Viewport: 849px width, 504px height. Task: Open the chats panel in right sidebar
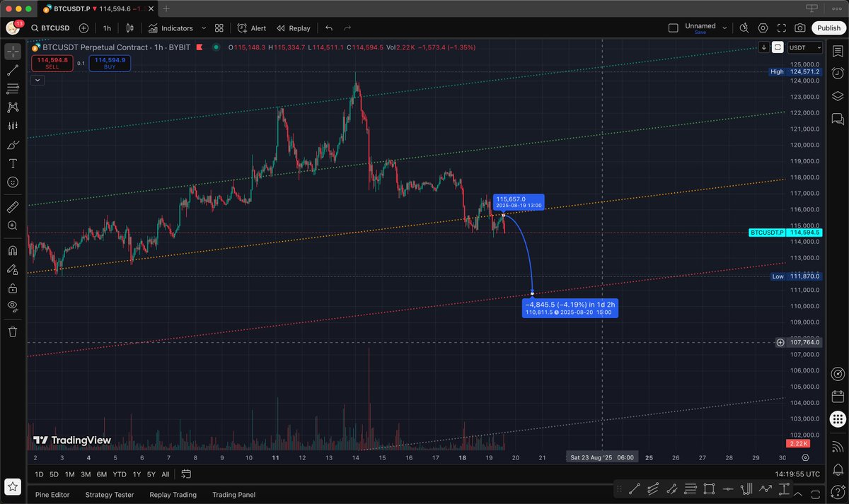[x=838, y=118]
